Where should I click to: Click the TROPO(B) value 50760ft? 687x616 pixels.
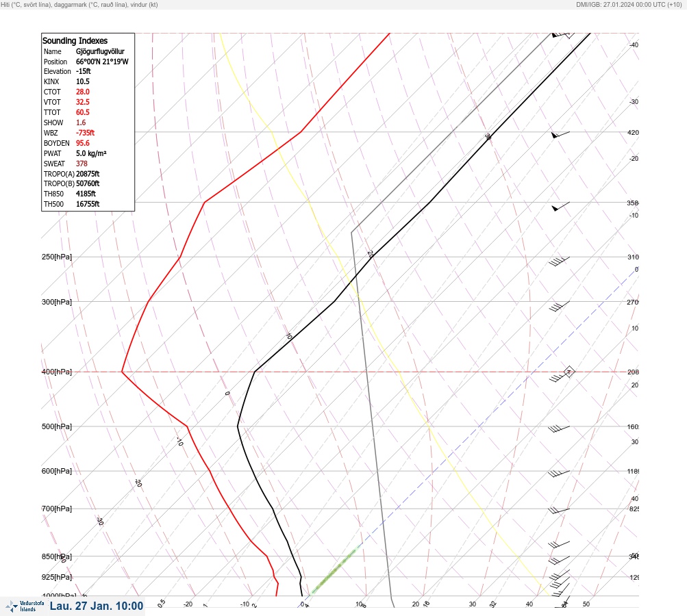pyautogui.click(x=88, y=183)
